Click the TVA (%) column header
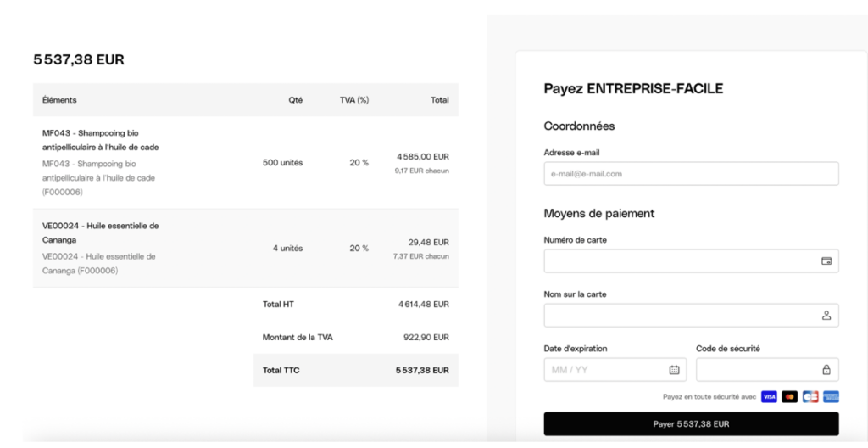 pos(354,100)
